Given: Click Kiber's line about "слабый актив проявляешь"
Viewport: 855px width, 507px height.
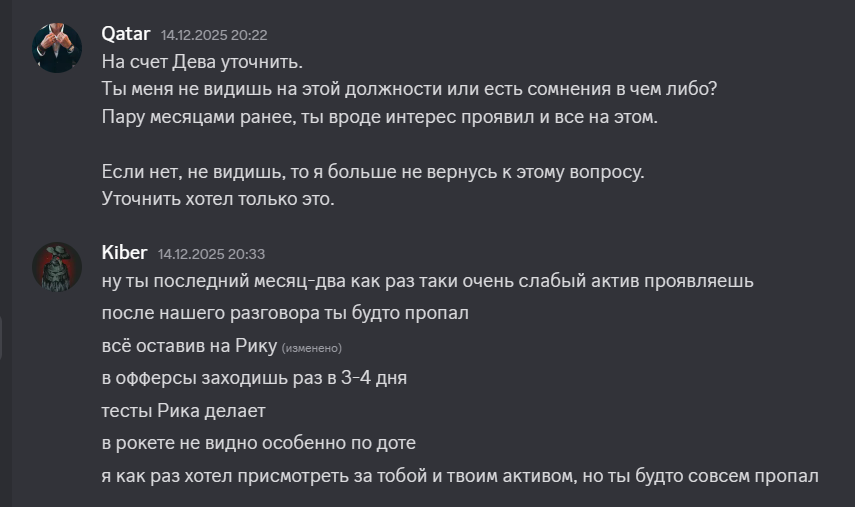Looking at the screenshot, I should coord(428,281).
